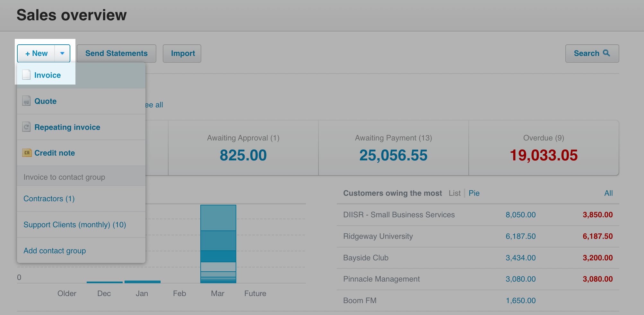Select Quote from the New menu

(x=81, y=101)
